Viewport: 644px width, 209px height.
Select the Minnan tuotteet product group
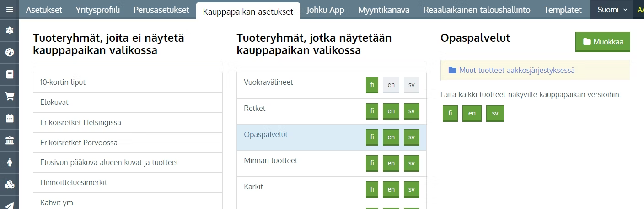click(x=332, y=164)
